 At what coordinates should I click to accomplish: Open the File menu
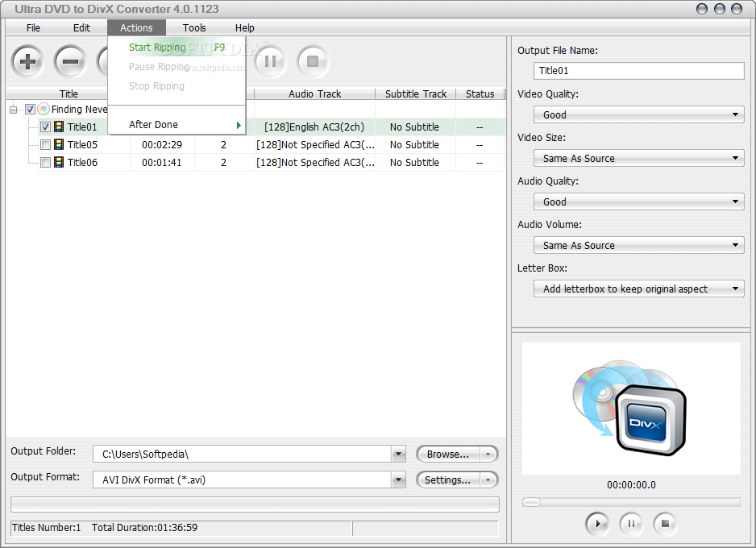33,28
